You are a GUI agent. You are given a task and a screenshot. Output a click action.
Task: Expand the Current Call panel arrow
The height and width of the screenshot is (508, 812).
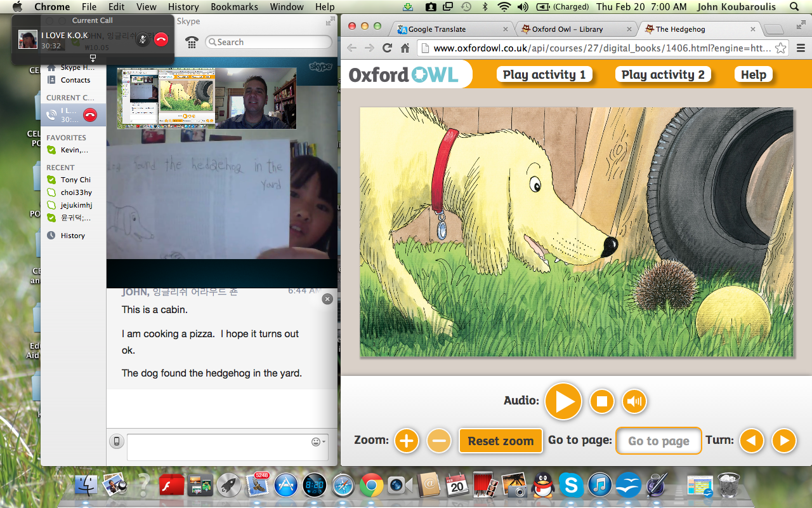click(x=93, y=58)
